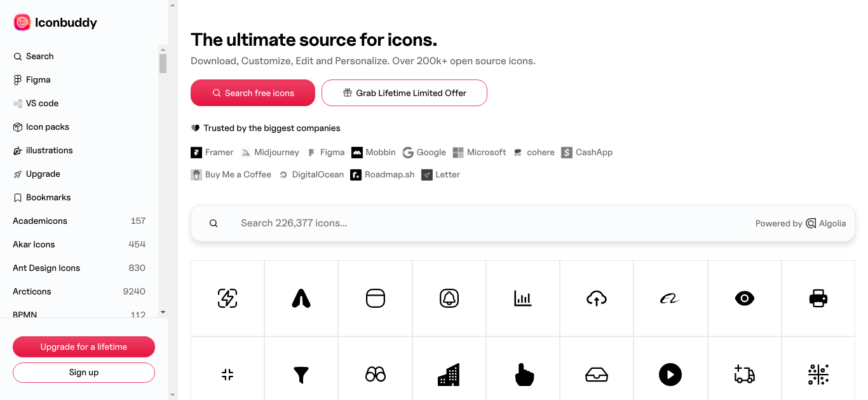This screenshot has width=868, height=400.
Task: Click Grab Lifetime Limited Offer
Action: [x=404, y=93]
